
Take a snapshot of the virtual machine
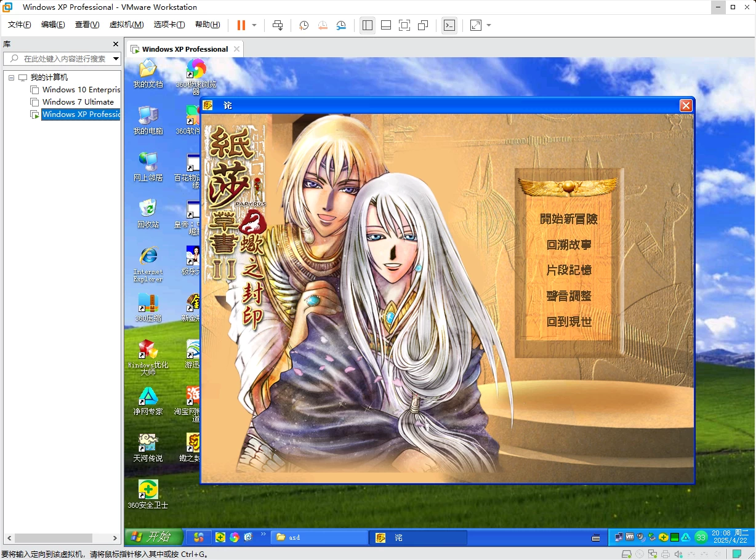(x=304, y=25)
